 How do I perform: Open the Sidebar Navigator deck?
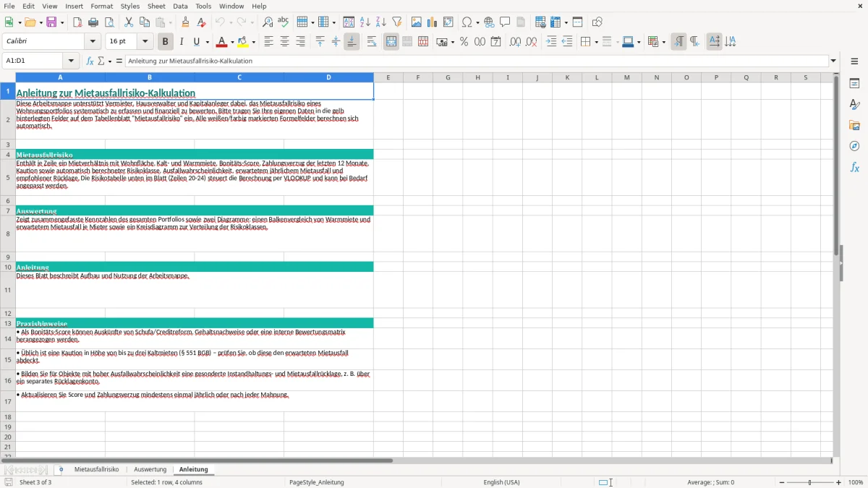coord(854,147)
